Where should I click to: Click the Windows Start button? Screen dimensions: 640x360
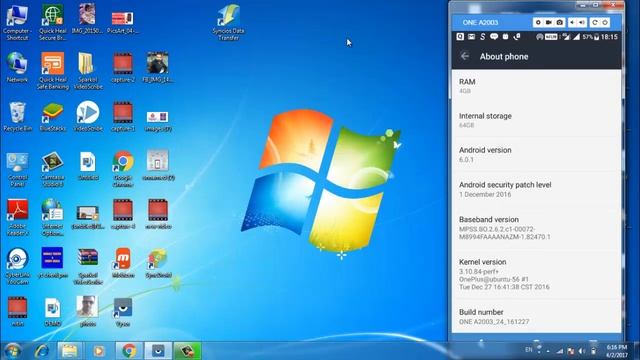pos(12,351)
